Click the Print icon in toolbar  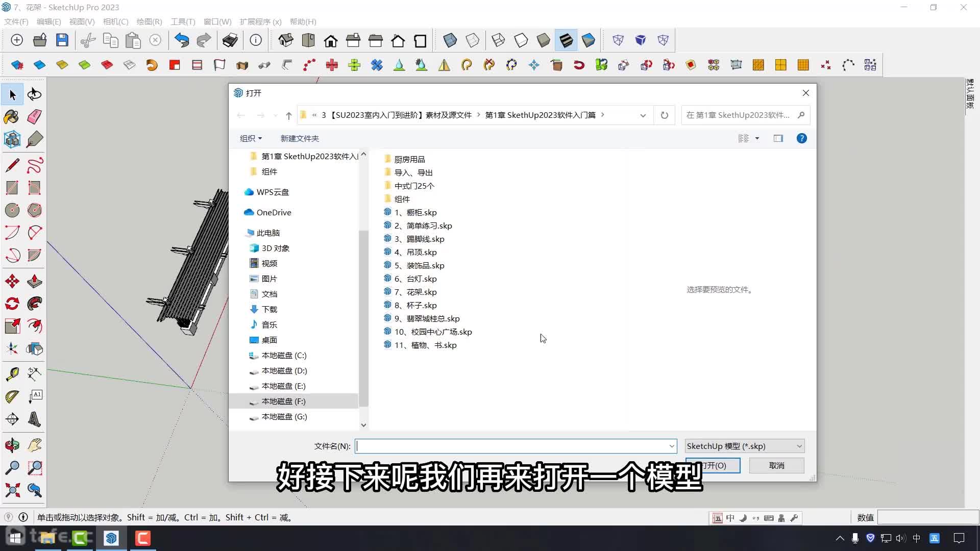pyautogui.click(x=230, y=40)
